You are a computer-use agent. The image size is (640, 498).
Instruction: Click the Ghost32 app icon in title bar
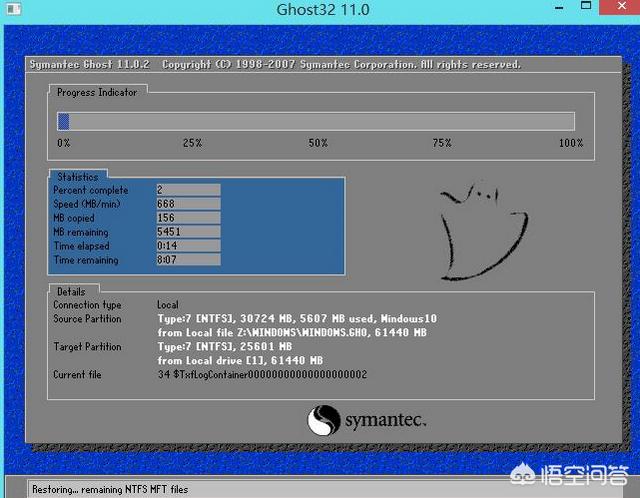pyautogui.click(x=13, y=10)
